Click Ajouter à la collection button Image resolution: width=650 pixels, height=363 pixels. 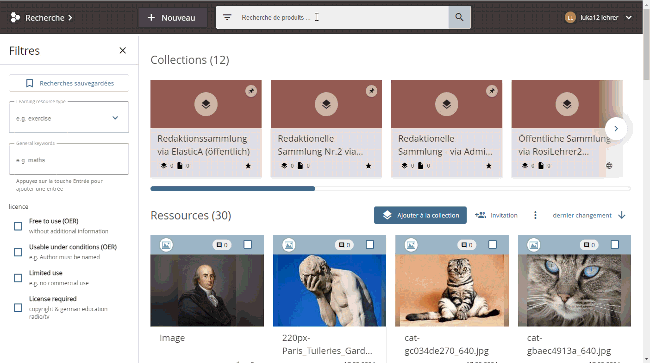click(420, 215)
